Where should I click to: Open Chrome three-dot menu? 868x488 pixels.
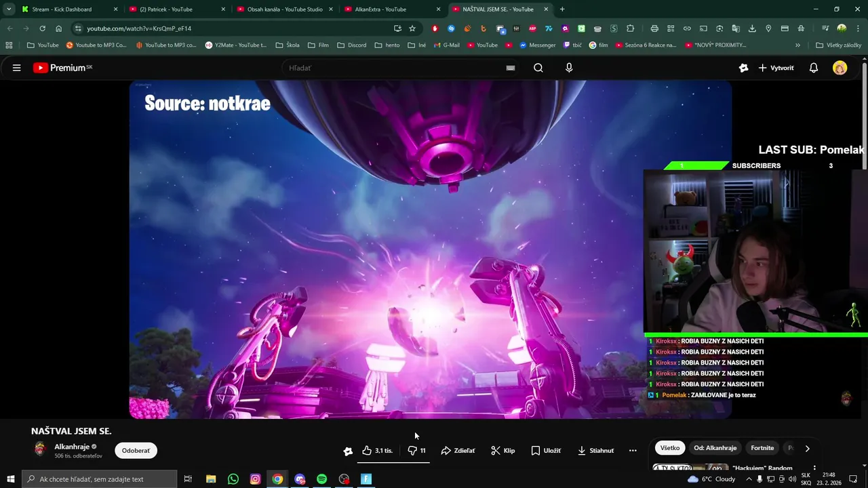tap(859, 28)
